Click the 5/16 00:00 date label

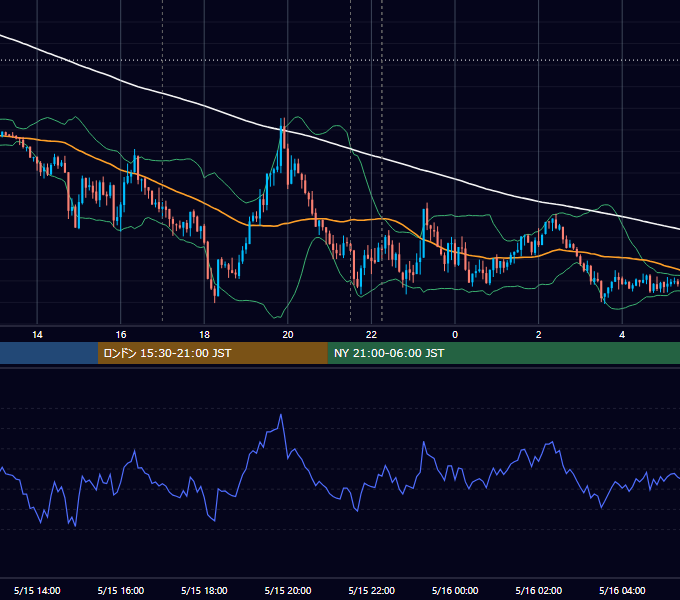click(x=455, y=590)
